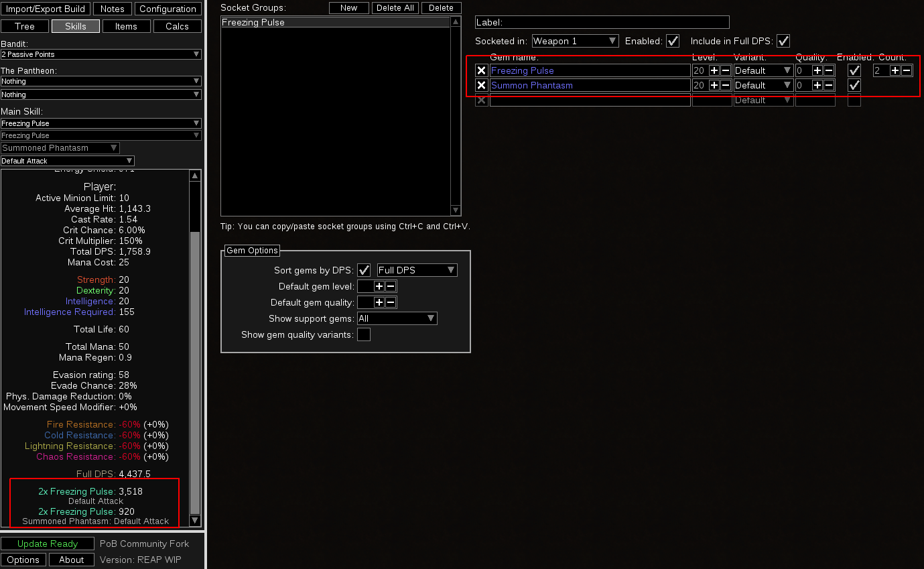Switch to the Items tab
This screenshot has height=569, width=924.
pyautogui.click(x=127, y=26)
